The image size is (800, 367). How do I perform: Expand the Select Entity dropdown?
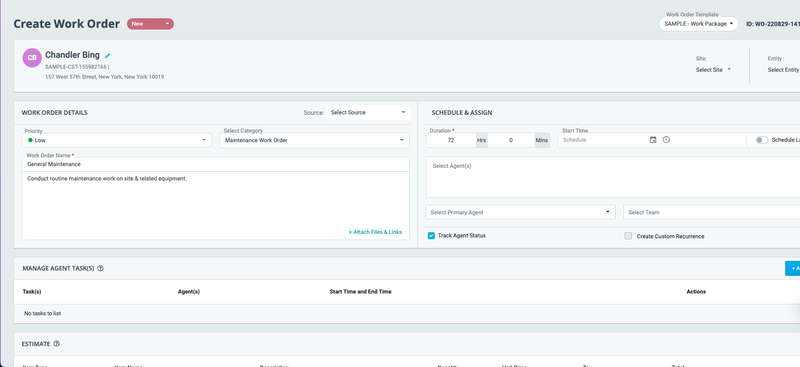coord(784,70)
